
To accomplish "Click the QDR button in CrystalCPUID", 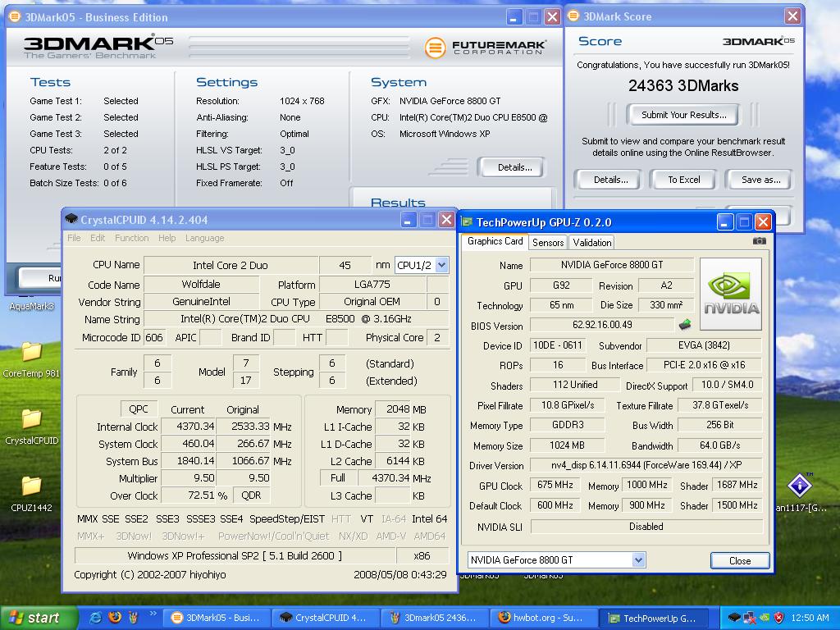I will [251, 495].
